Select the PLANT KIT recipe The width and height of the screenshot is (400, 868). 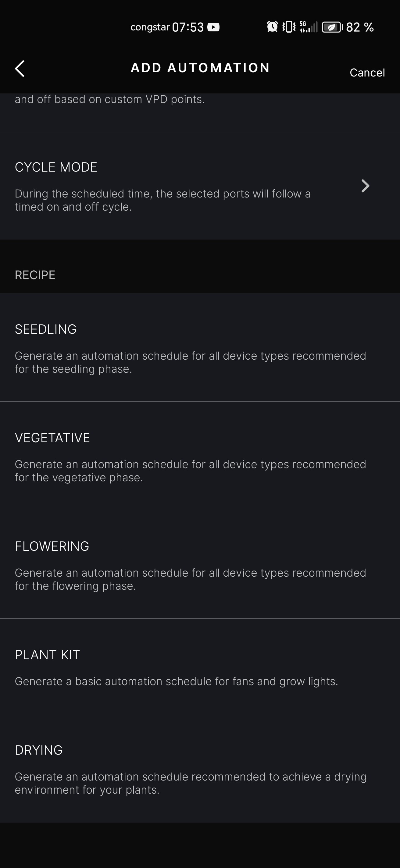pos(47,655)
